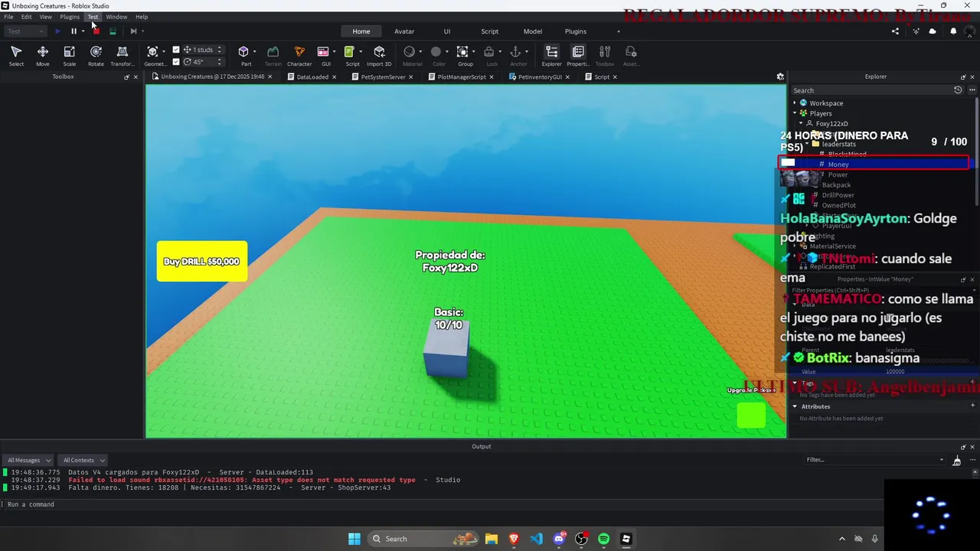Activate the Move tool
Screen dimensions: 980x551
pos(43,56)
